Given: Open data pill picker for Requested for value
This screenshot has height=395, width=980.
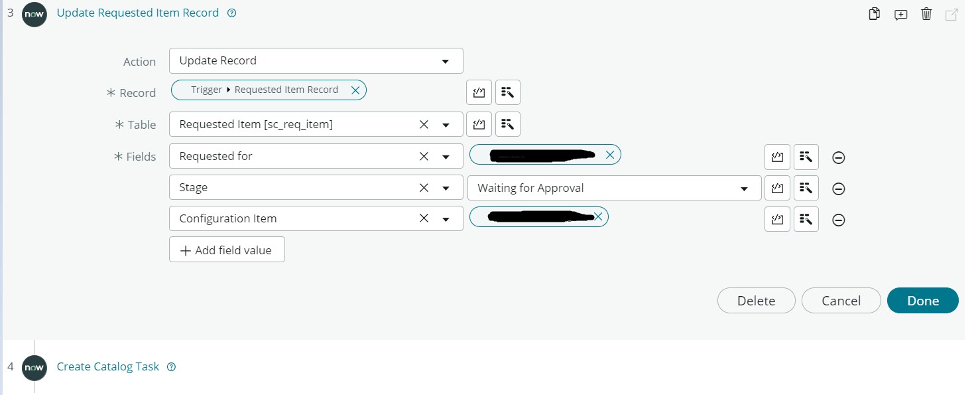Looking at the screenshot, I should click(806, 157).
